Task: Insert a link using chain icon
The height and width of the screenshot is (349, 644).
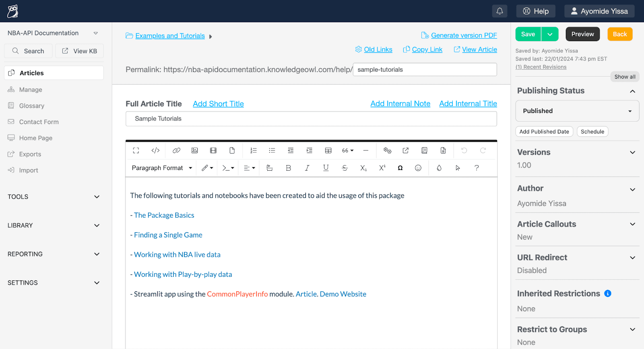Action: click(x=176, y=150)
